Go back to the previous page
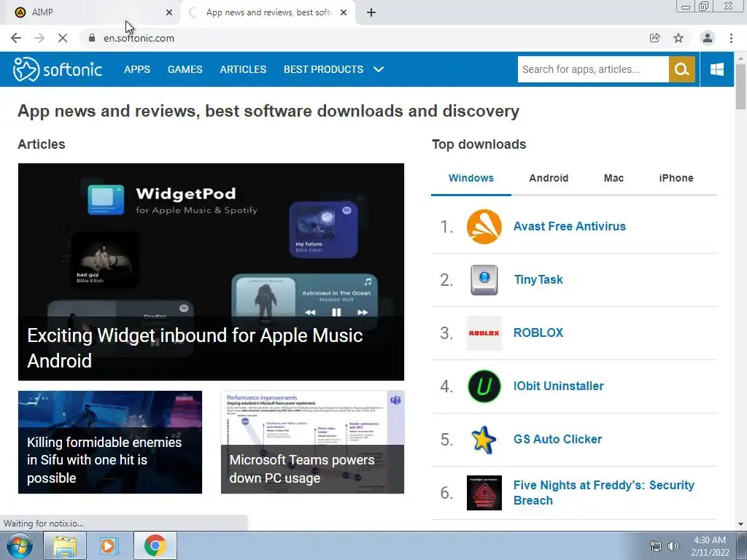 (16, 38)
